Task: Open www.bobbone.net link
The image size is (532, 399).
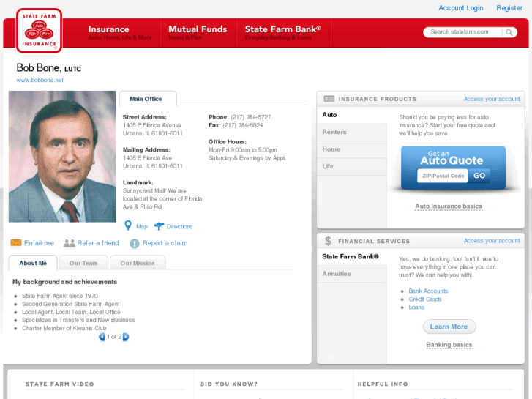Action: click(40, 80)
